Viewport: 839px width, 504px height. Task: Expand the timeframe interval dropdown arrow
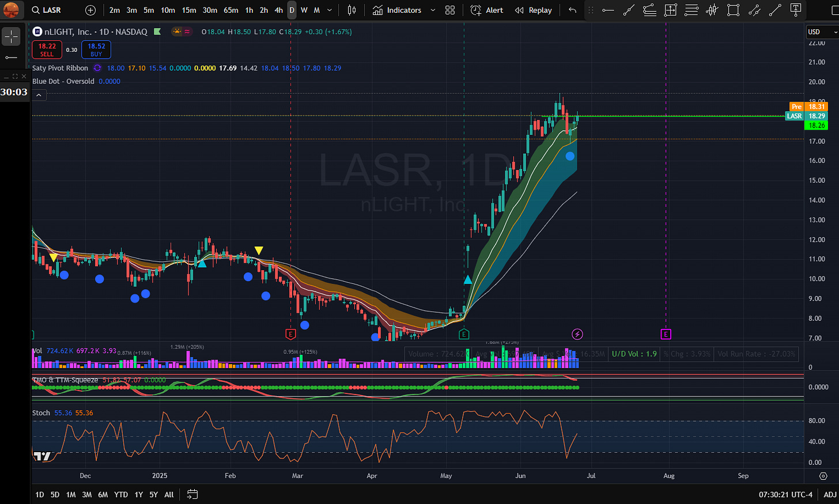point(330,10)
